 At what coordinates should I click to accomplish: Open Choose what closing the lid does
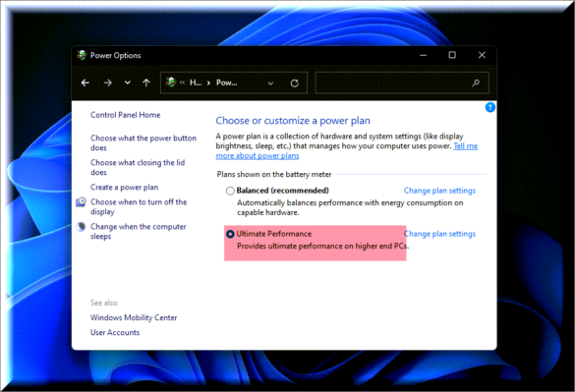point(138,167)
